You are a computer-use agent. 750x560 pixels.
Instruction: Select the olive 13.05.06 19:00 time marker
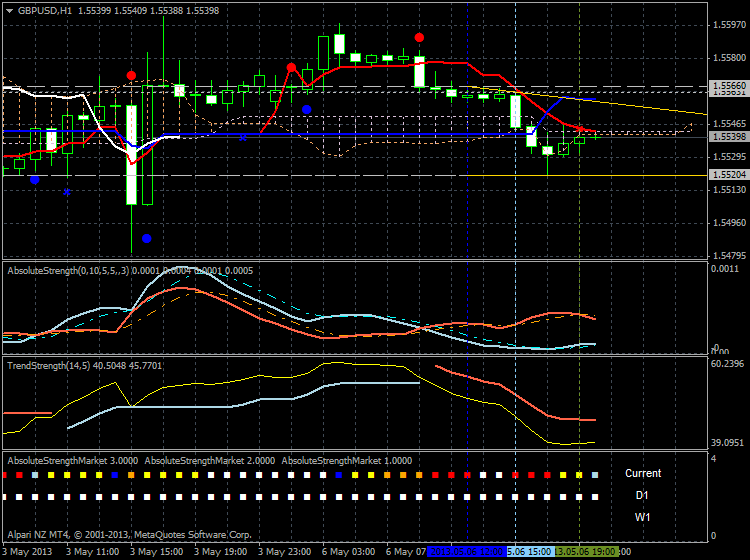(586, 552)
